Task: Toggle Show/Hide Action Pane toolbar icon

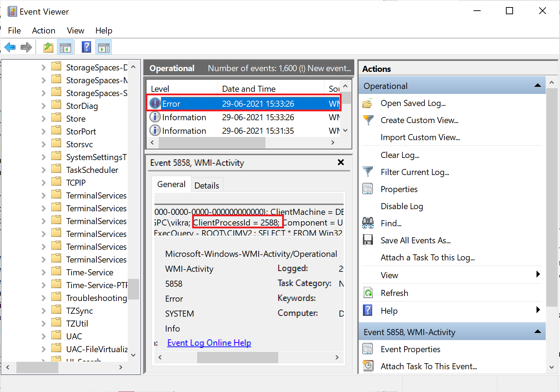Action: pos(104,47)
